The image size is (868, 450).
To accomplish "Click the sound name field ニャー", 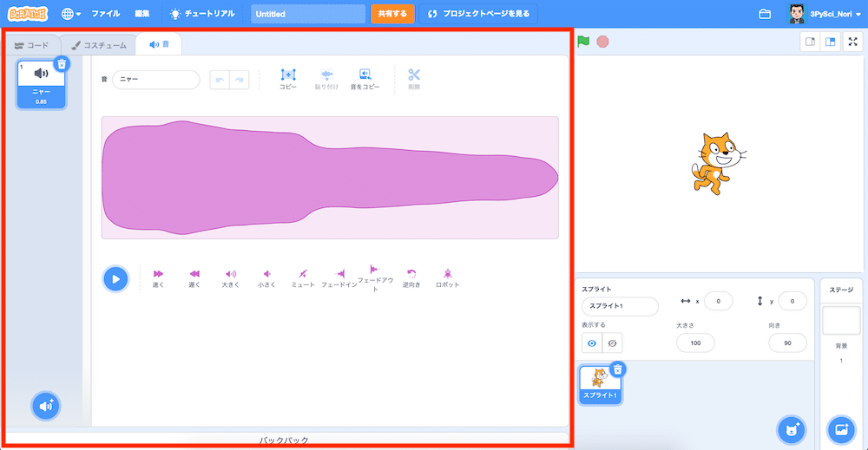I will point(156,80).
